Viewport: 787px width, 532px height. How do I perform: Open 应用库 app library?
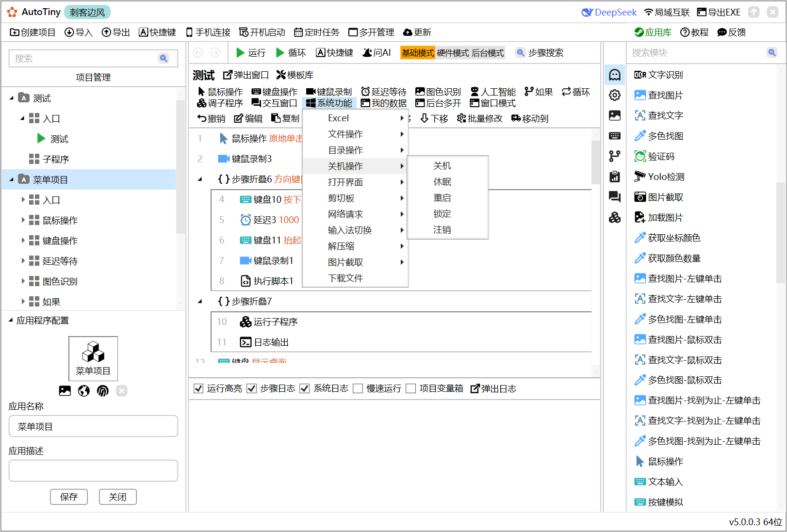click(653, 32)
